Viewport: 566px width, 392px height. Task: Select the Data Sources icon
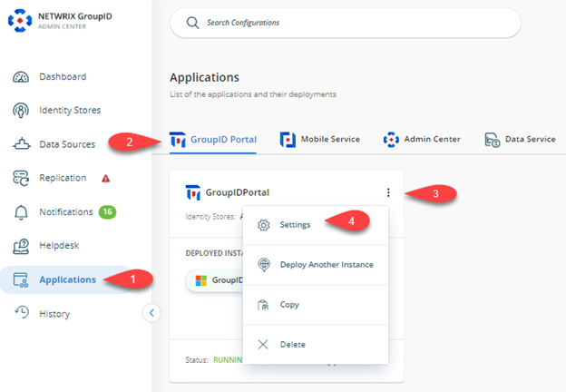click(21, 144)
